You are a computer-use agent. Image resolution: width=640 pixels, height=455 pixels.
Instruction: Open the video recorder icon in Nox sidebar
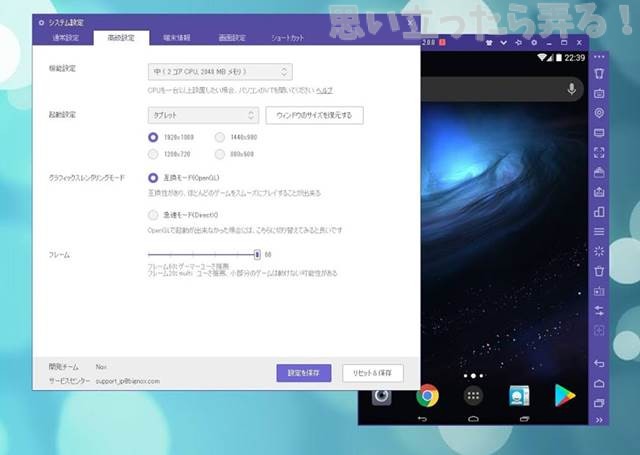point(599,291)
